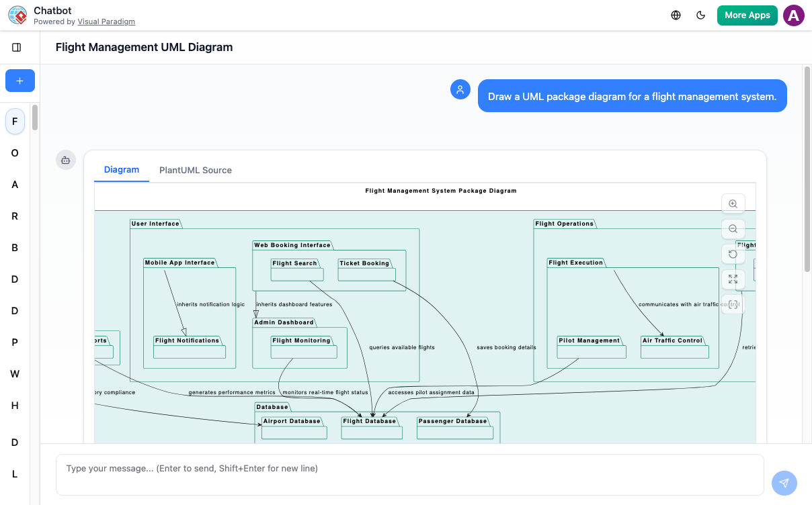Reset the diagram view rotation
812x505 pixels.
coord(733,254)
